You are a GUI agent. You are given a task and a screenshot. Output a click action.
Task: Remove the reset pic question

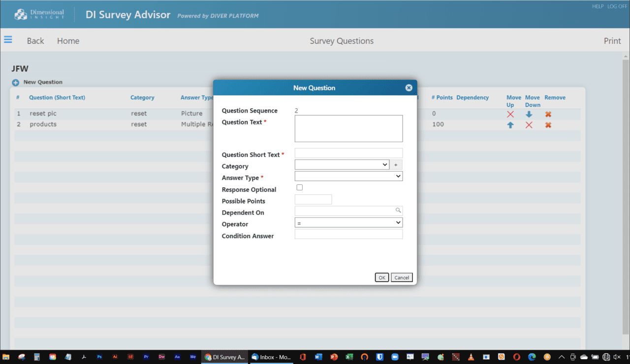coord(548,114)
